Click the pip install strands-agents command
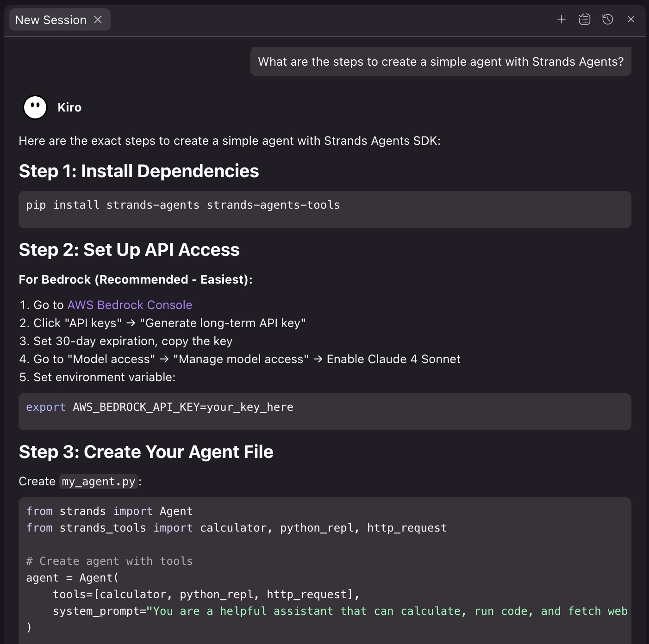649x644 pixels. pos(183,205)
